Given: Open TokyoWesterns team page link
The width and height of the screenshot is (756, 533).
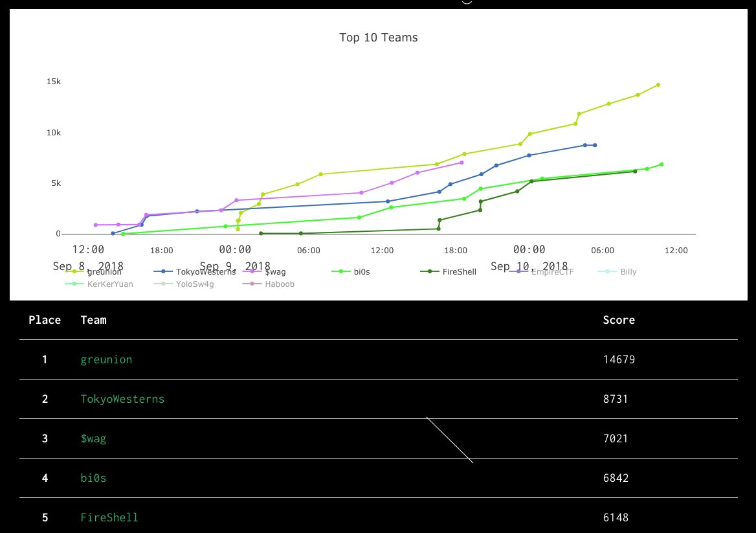Looking at the screenshot, I should (x=122, y=399).
